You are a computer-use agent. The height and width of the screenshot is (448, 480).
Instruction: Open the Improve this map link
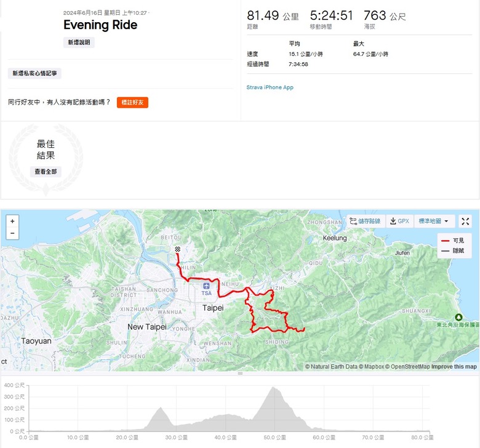click(x=454, y=367)
